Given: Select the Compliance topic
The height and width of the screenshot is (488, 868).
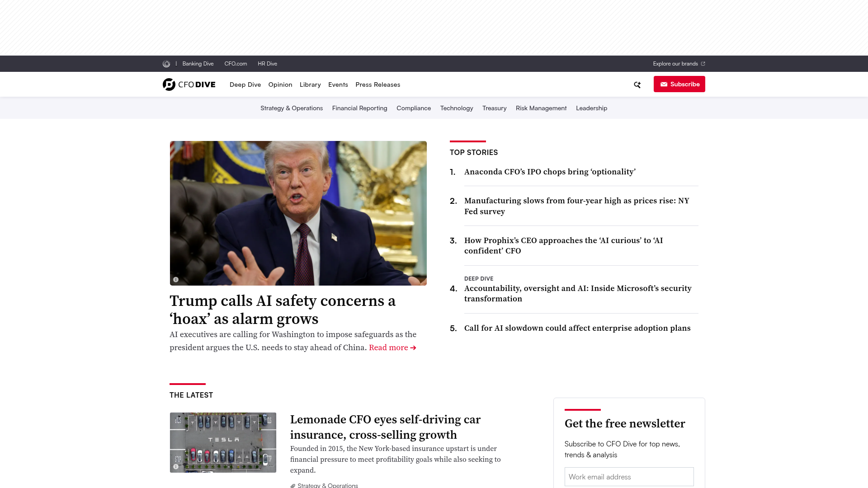Looking at the screenshot, I should (x=414, y=108).
